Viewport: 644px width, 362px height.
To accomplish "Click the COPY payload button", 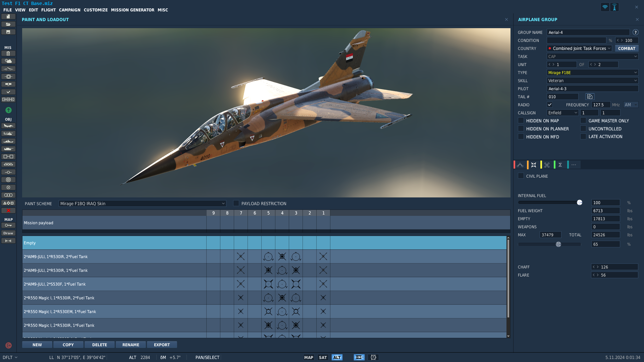I will tap(68, 345).
